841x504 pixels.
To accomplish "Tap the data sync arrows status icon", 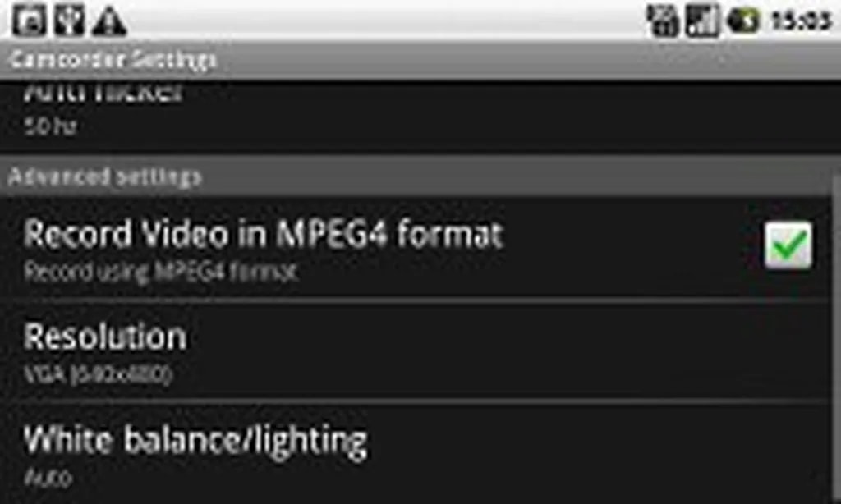I will 663,21.
